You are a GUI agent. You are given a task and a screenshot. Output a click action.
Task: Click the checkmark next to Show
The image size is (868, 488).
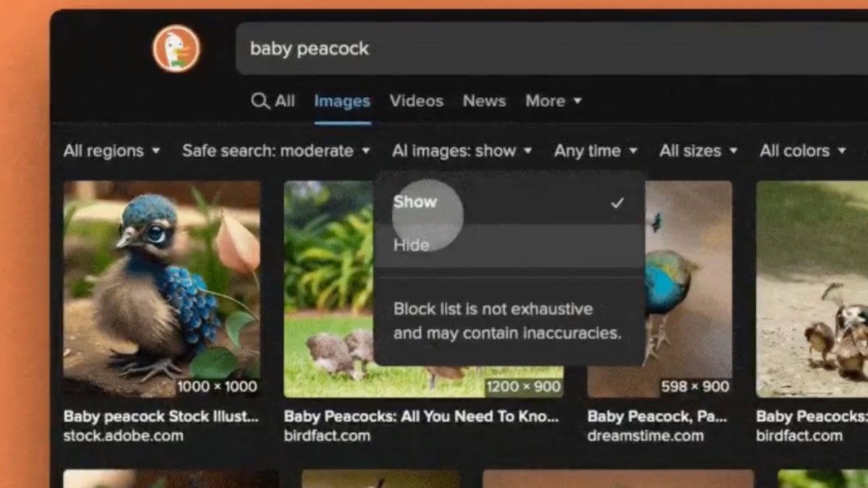(617, 203)
